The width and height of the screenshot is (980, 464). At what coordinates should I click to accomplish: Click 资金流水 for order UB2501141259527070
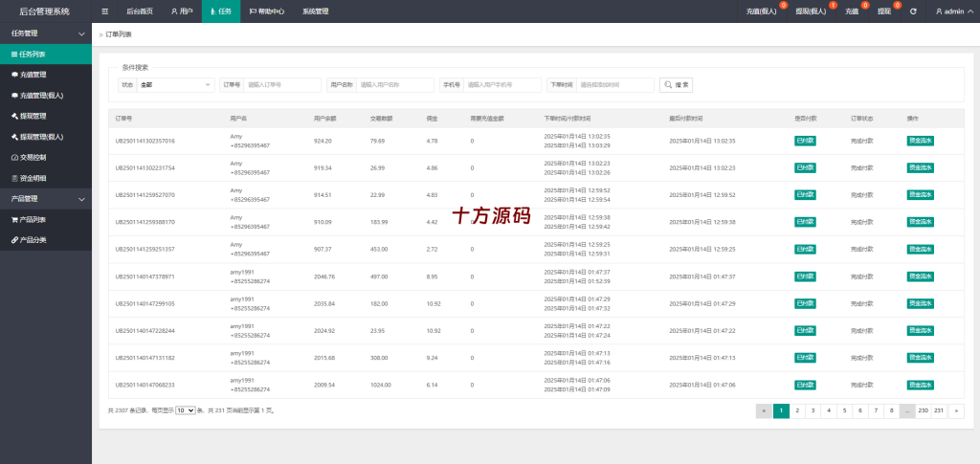click(x=920, y=195)
